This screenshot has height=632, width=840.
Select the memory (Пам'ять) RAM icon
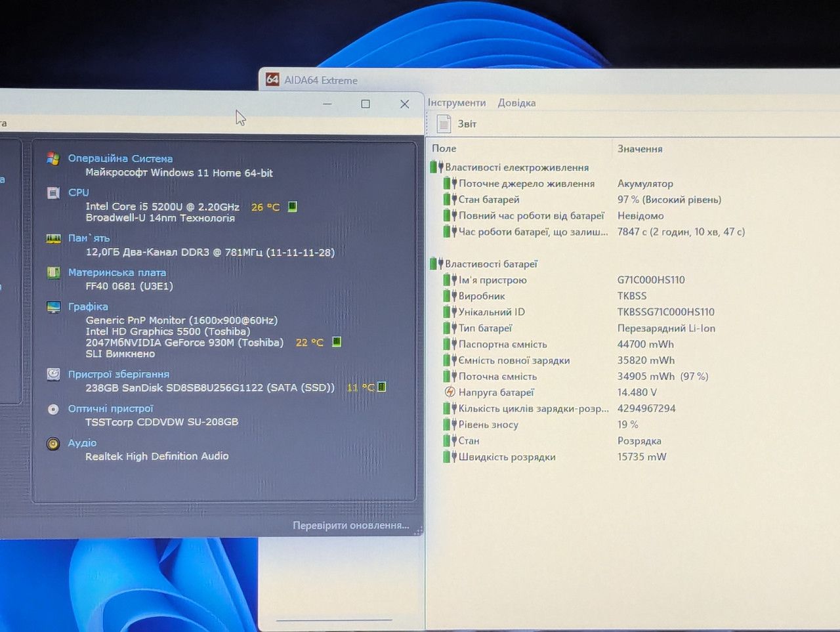pos(53,238)
